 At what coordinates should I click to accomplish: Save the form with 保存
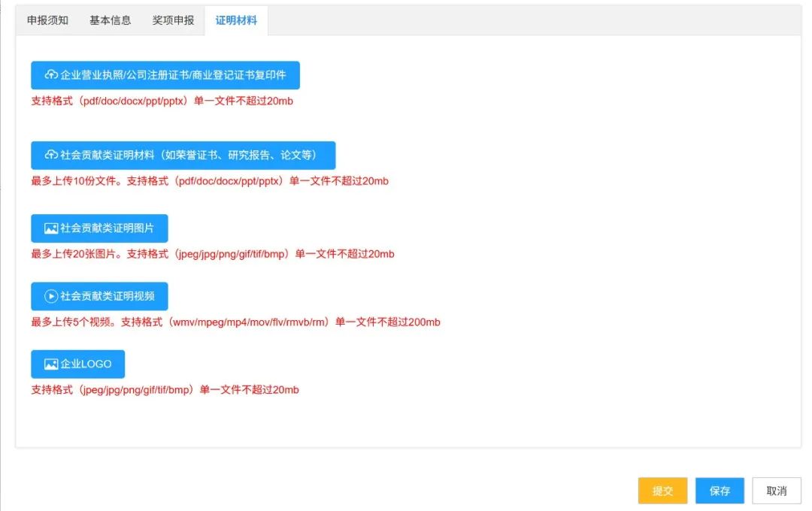[x=720, y=491]
